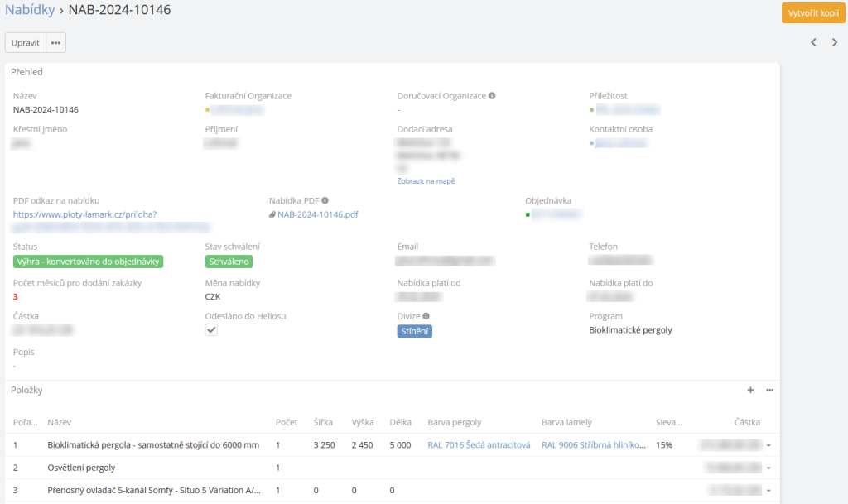
Task: Expand row actions for Bioklimatická pergola item
Action: click(768, 445)
